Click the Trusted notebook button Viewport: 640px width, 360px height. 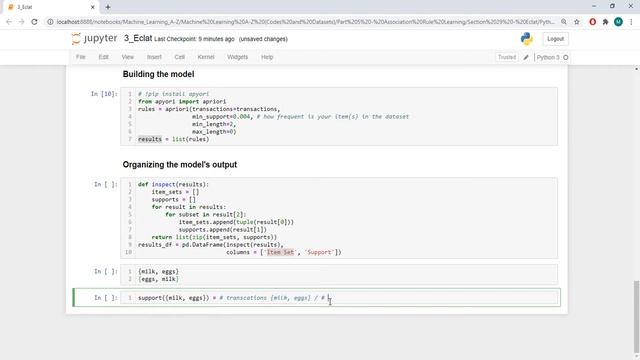[507, 57]
